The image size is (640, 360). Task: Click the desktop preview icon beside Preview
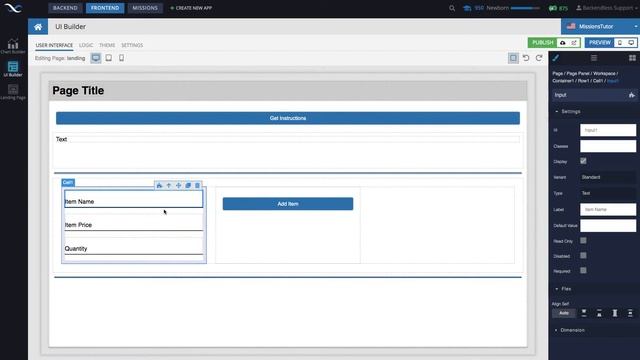[x=631, y=42]
